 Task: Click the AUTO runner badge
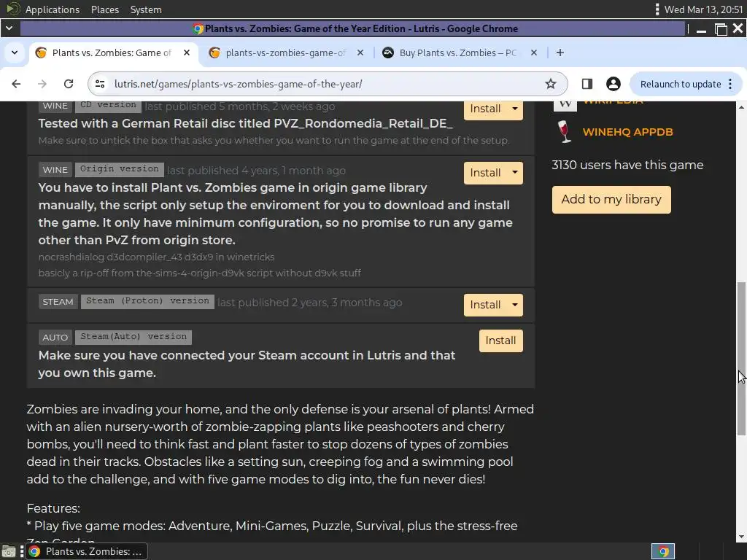pos(55,338)
